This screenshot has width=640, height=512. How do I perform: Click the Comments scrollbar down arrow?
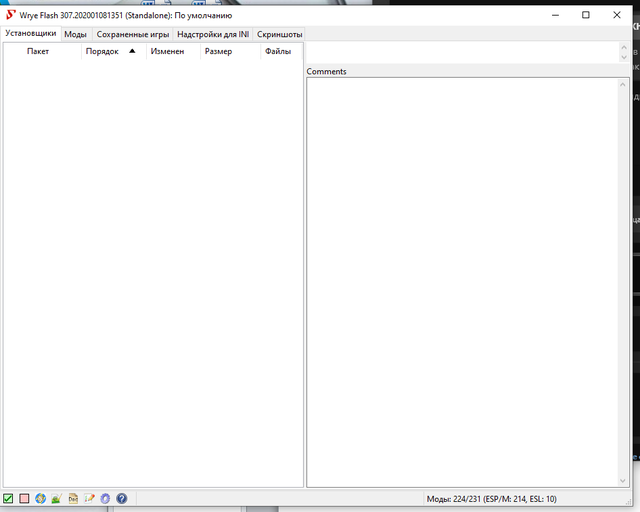(x=624, y=481)
